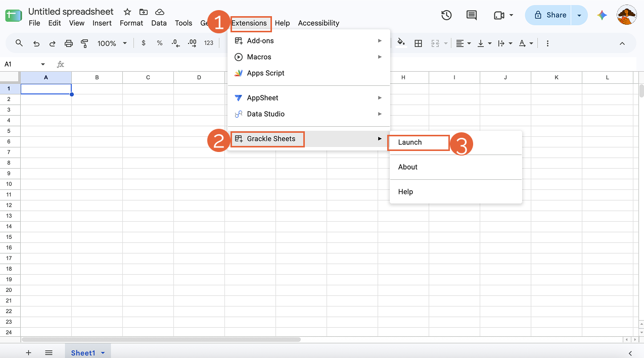Open more number formats 123 button

click(209, 43)
